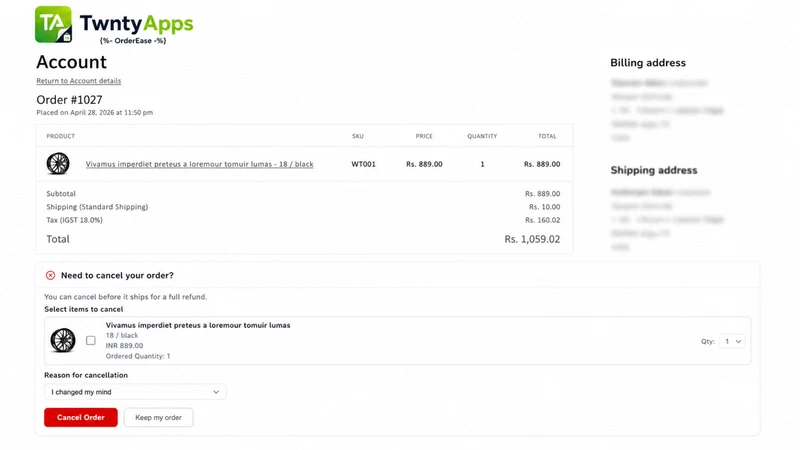Open the Qty dropdown for cancel item
The image size is (800, 450).
pos(732,341)
